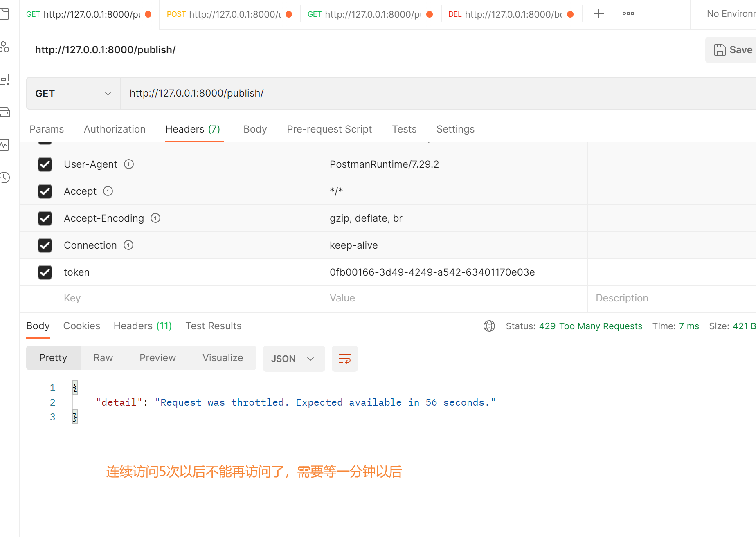Switch to the DEL request tab

pyautogui.click(x=511, y=15)
